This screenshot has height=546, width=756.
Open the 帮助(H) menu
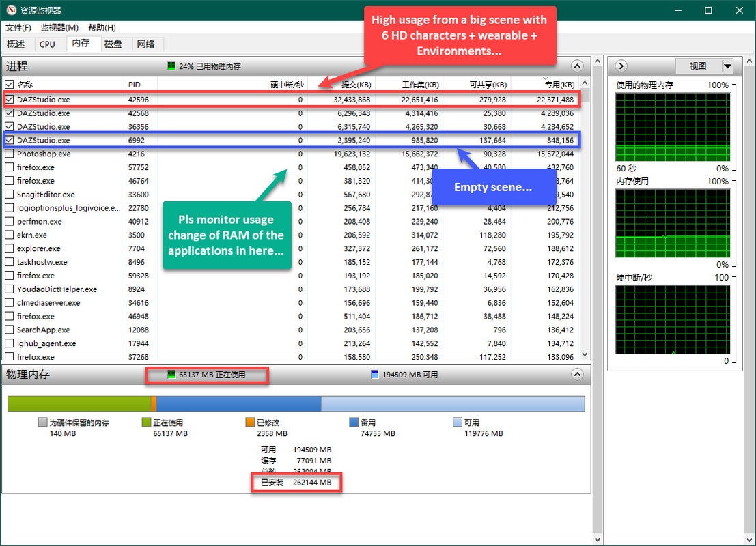[102, 27]
